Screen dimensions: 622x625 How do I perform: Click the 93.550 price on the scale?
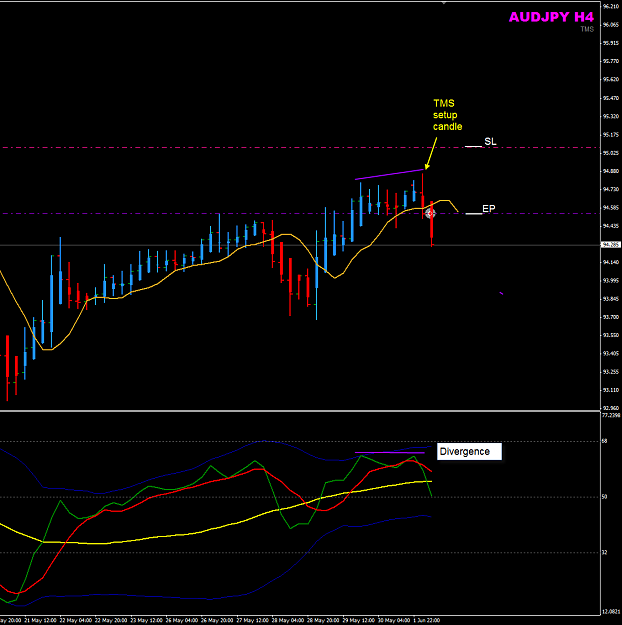point(610,335)
